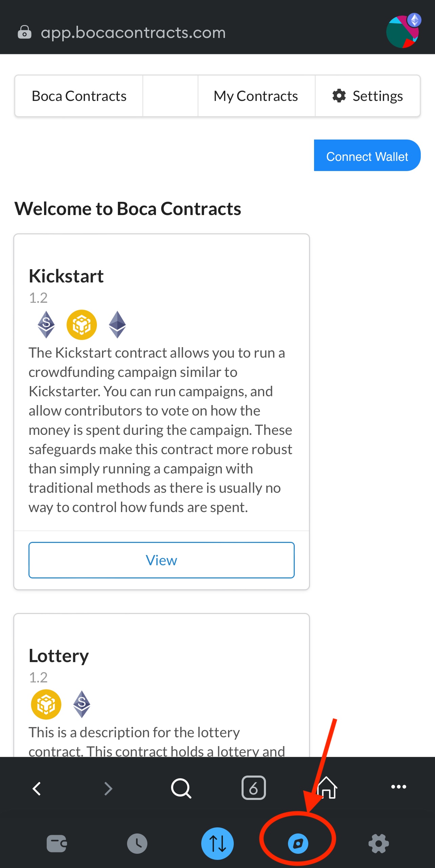The height and width of the screenshot is (868, 435).
Task: Click the Lottery card title
Action: pyautogui.click(x=59, y=656)
